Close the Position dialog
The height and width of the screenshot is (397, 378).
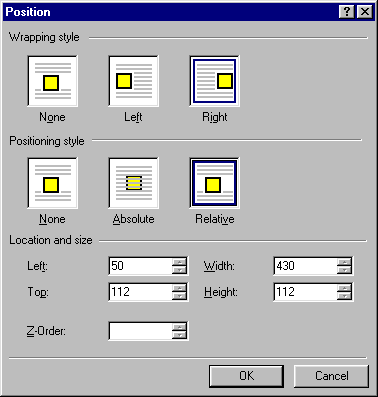click(x=365, y=12)
